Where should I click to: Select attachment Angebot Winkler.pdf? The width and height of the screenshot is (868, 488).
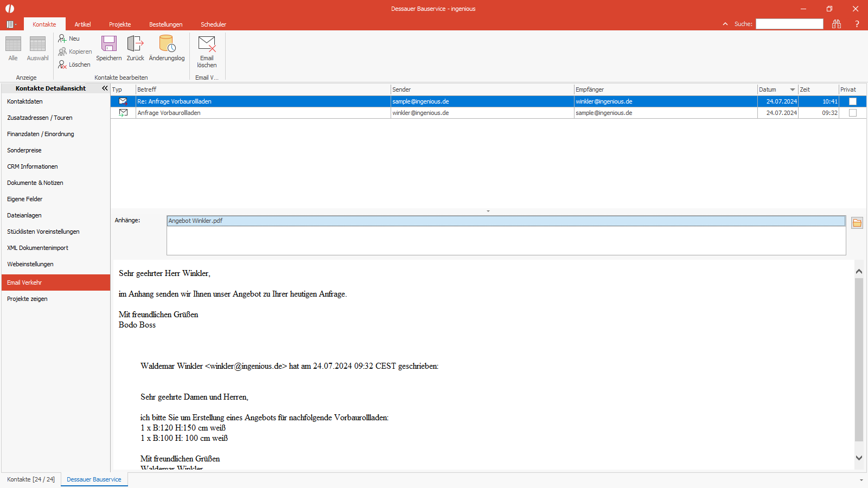coord(506,221)
